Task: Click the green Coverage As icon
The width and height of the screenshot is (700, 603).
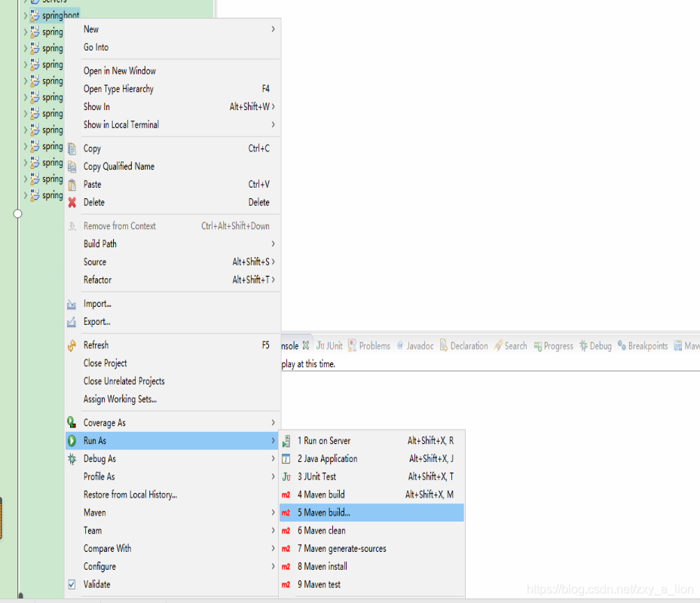Action: click(x=72, y=422)
